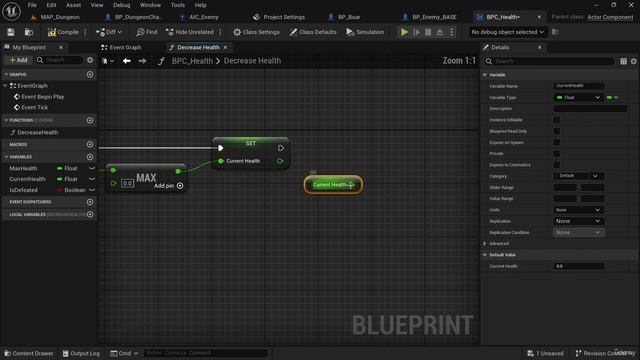Open the debug object selector dropdown

(507, 32)
